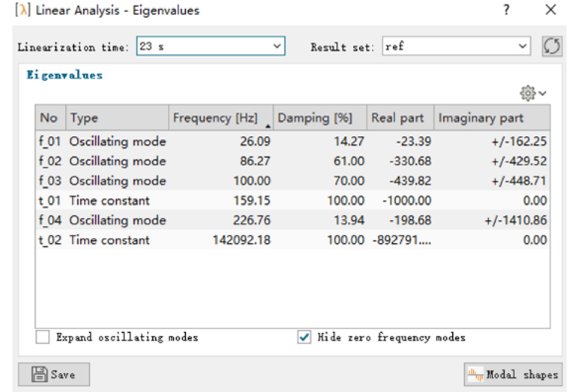Viewport: 578px width, 392px height.
Task: Open the Result set dropdown
Action: pyautogui.click(x=456, y=46)
